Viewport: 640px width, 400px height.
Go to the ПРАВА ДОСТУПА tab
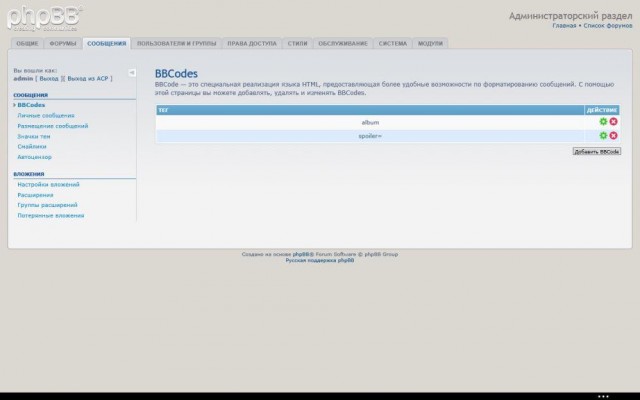251,44
